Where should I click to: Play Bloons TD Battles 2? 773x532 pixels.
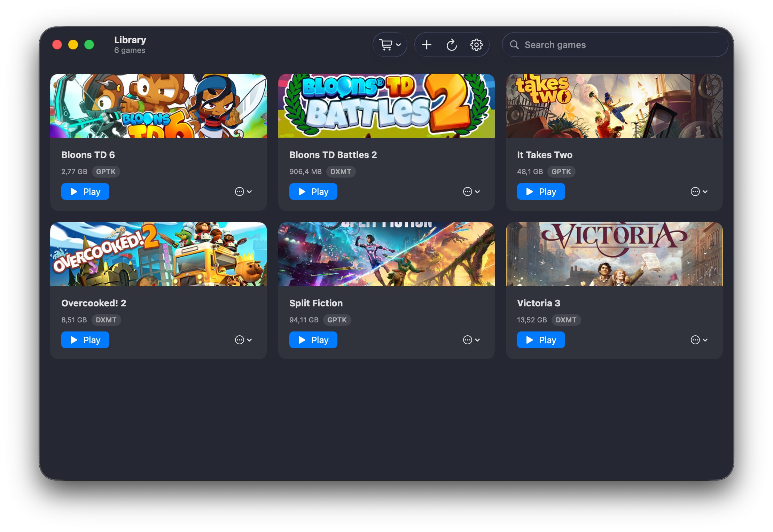(x=313, y=191)
